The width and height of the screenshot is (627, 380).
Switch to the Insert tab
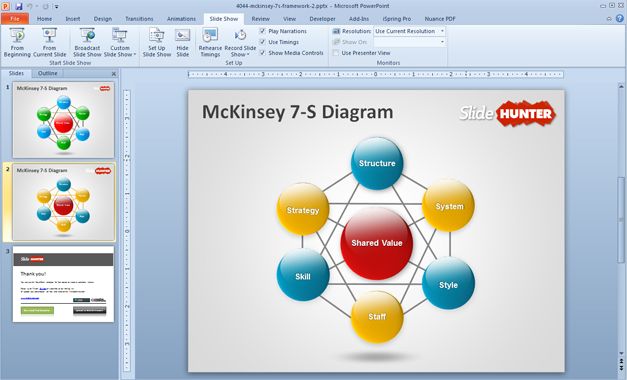point(73,19)
